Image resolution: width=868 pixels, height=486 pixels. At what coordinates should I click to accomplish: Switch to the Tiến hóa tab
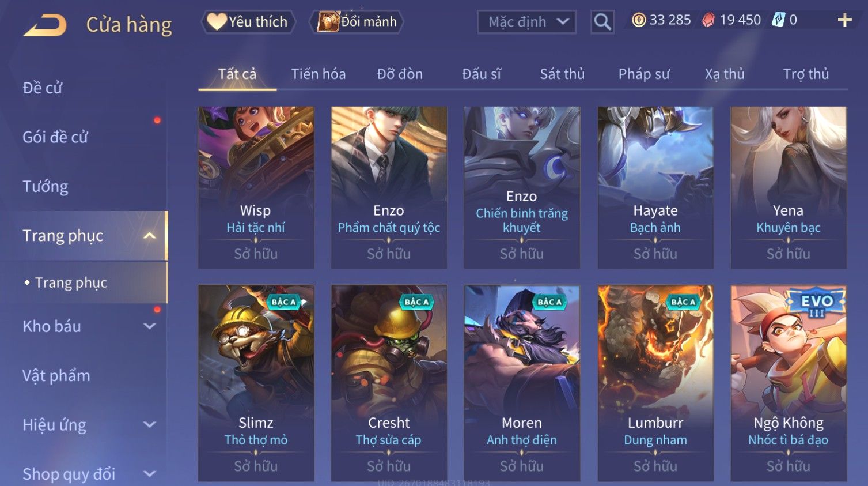tap(318, 74)
